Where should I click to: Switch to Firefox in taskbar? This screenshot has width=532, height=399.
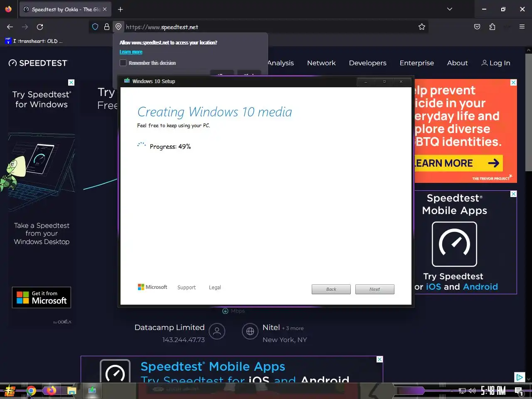(51, 391)
